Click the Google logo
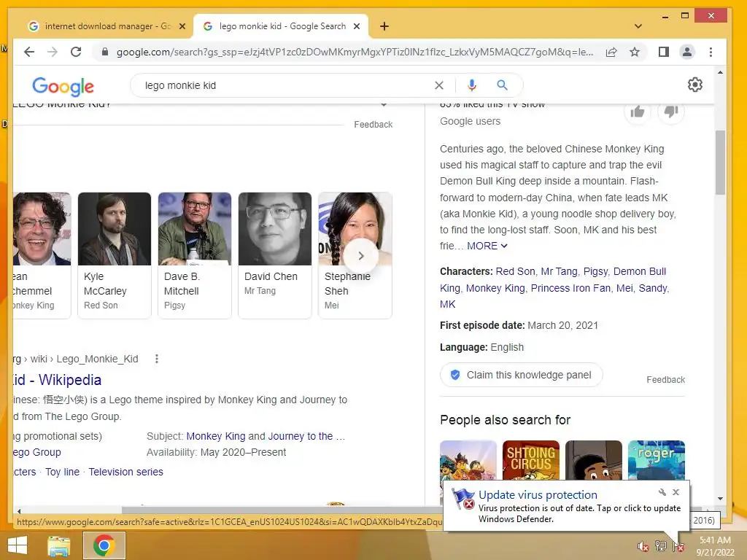 coord(63,86)
